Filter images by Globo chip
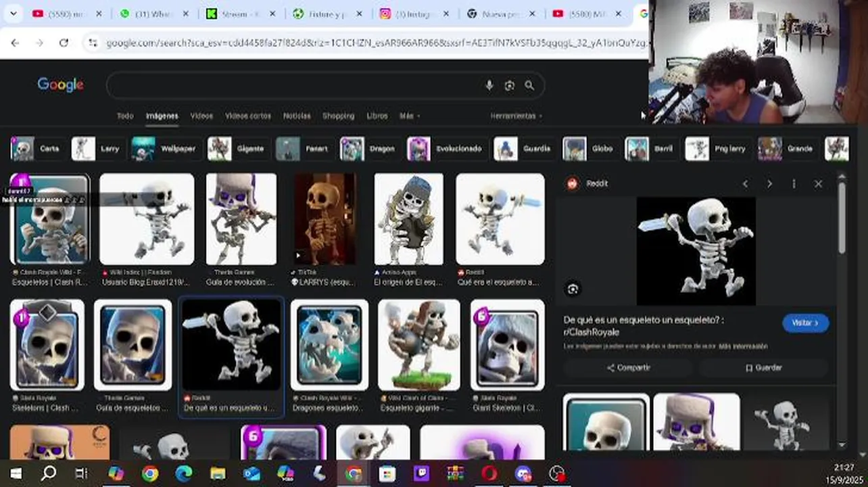The height and width of the screenshot is (487, 868). point(589,149)
